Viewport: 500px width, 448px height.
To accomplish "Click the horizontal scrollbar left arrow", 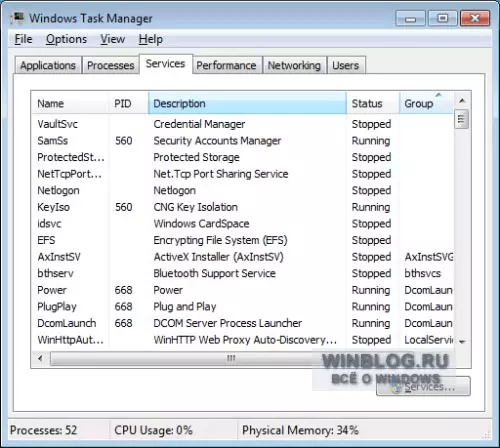I will point(40,359).
